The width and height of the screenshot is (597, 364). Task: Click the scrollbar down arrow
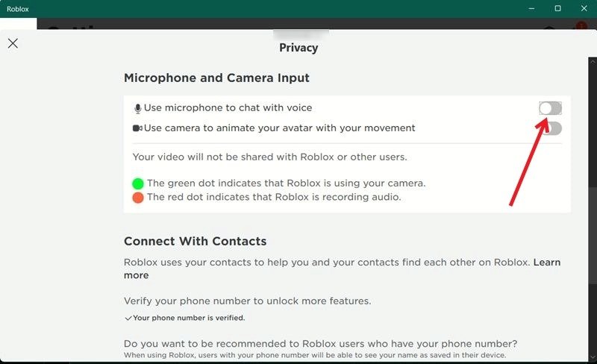click(x=593, y=357)
